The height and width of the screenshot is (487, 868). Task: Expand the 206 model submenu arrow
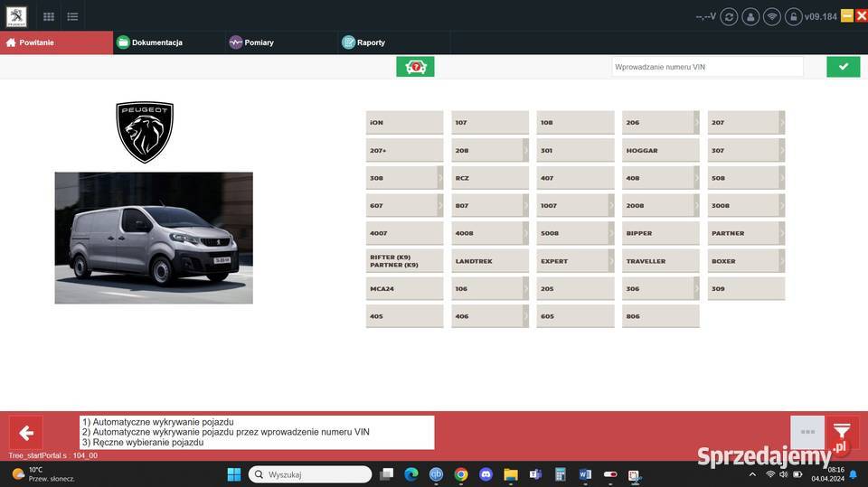696,122
